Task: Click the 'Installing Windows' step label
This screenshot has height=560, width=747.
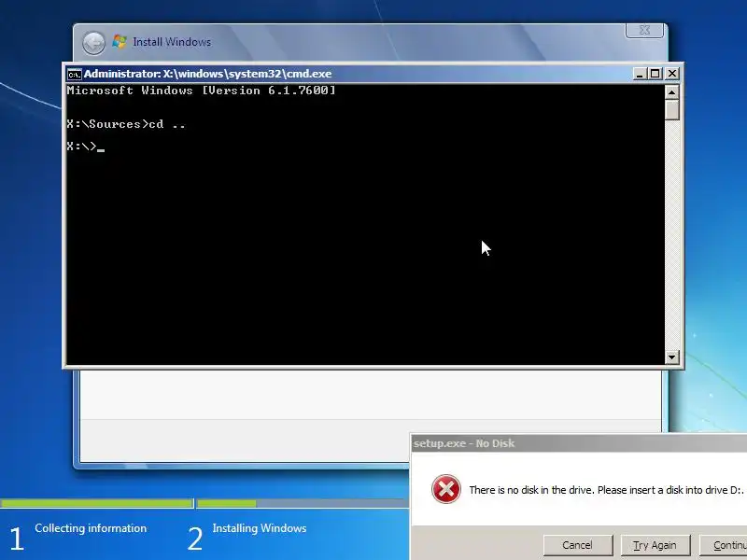Action: [x=260, y=528]
